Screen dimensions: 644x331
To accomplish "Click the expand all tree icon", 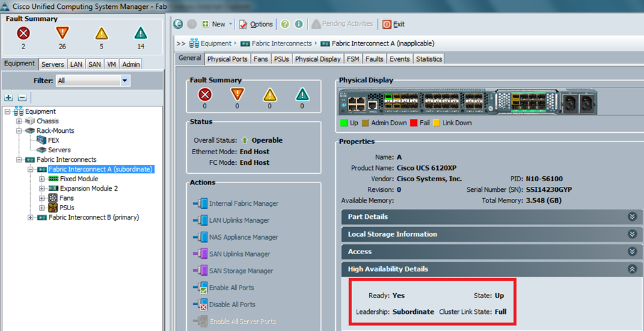I will coord(8,98).
